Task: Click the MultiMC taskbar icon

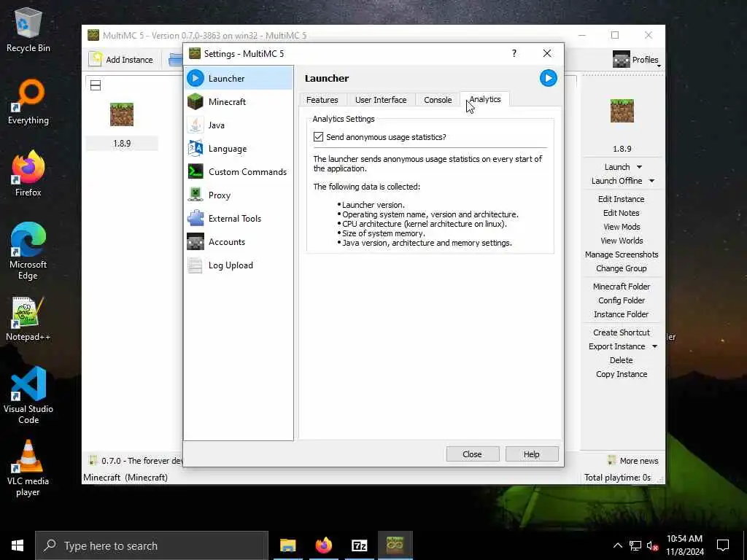Action: (x=395, y=545)
